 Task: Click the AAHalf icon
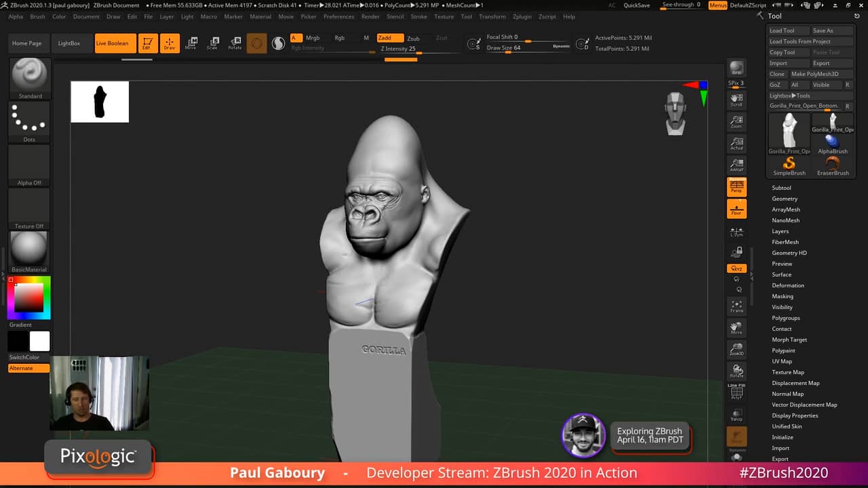pyautogui.click(x=736, y=165)
